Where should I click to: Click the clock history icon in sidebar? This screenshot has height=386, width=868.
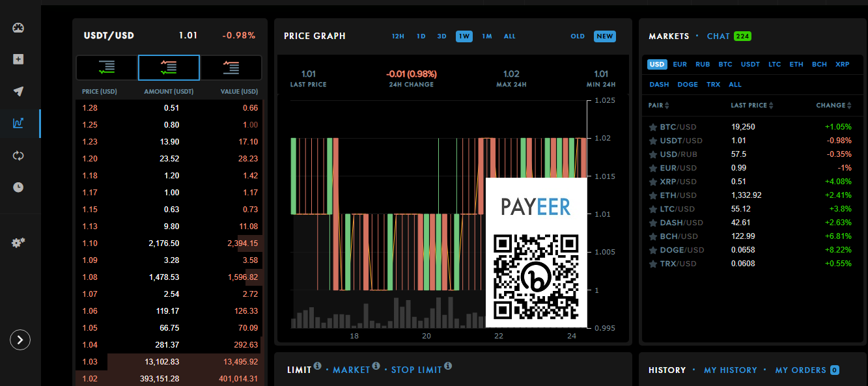pyautogui.click(x=18, y=187)
